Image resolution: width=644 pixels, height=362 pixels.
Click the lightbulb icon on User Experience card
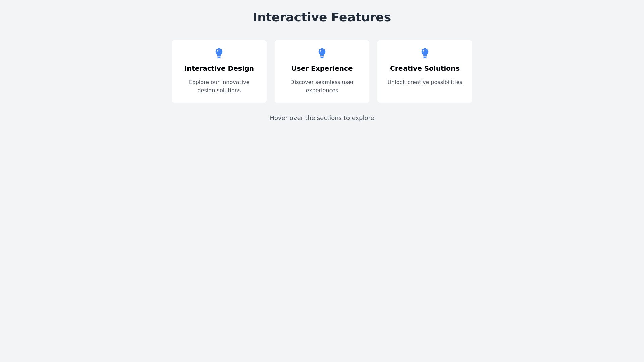[x=322, y=53]
